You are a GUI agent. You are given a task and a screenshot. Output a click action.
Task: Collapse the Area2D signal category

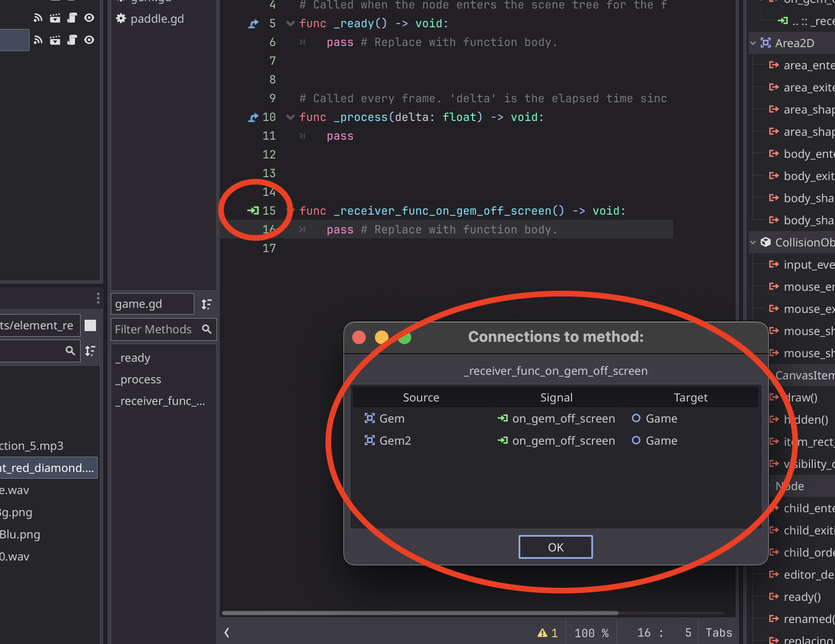754,43
